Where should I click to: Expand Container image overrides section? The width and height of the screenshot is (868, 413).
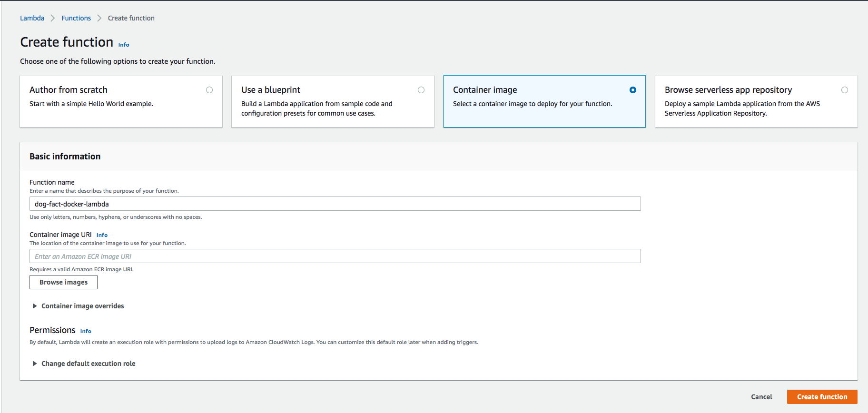[x=78, y=306]
